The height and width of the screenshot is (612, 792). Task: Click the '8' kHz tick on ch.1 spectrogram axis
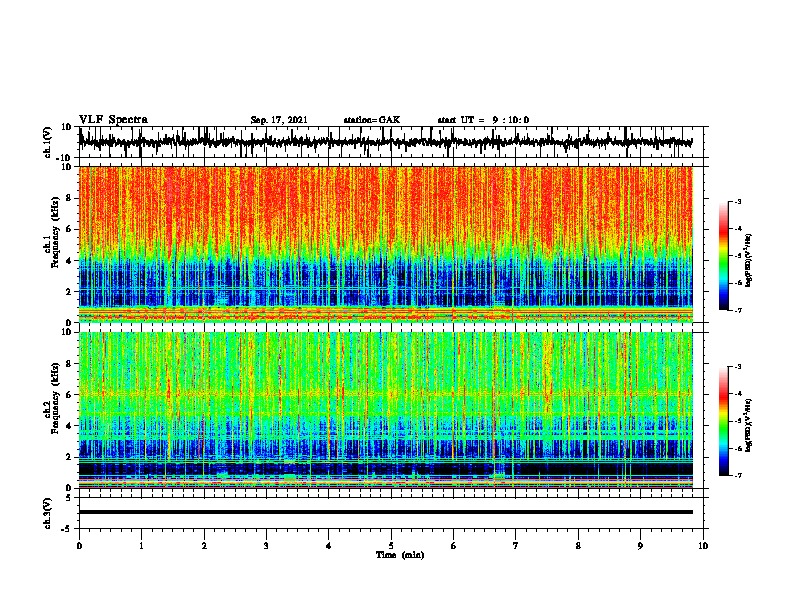69,198
